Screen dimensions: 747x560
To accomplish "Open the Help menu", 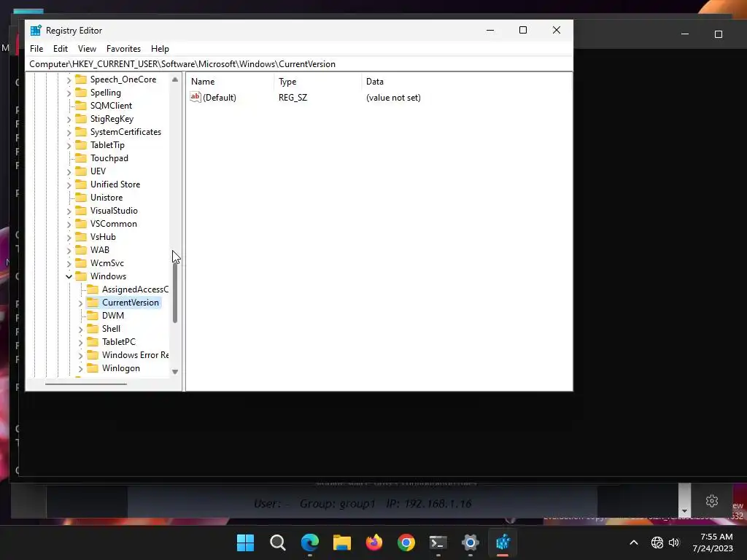I will point(160,49).
